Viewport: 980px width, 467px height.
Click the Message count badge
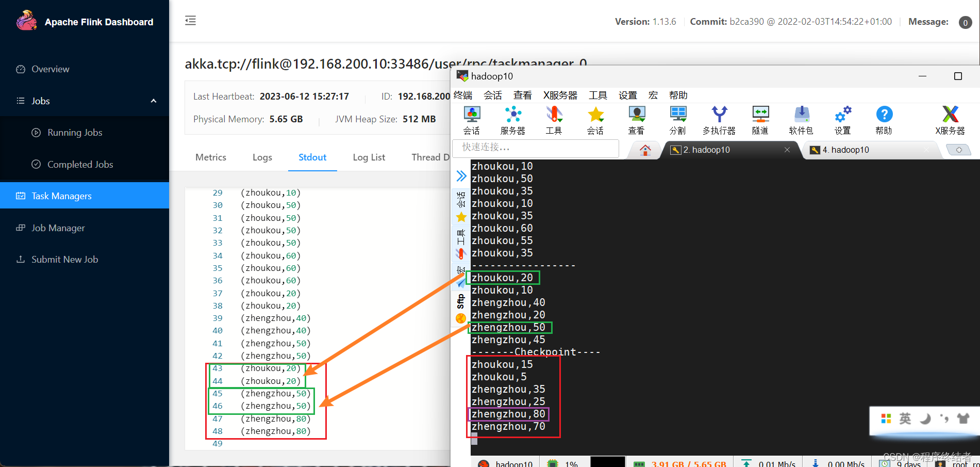[x=965, y=22]
